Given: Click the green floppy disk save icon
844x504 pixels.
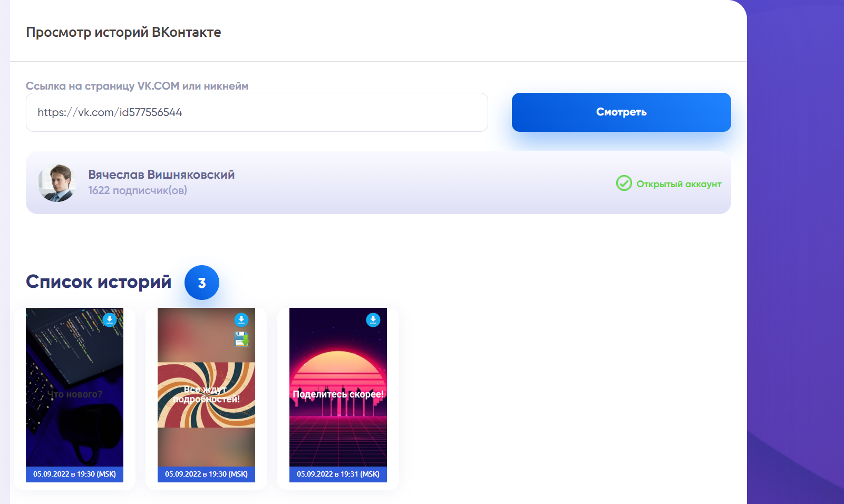Looking at the screenshot, I should pyautogui.click(x=241, y=339).
